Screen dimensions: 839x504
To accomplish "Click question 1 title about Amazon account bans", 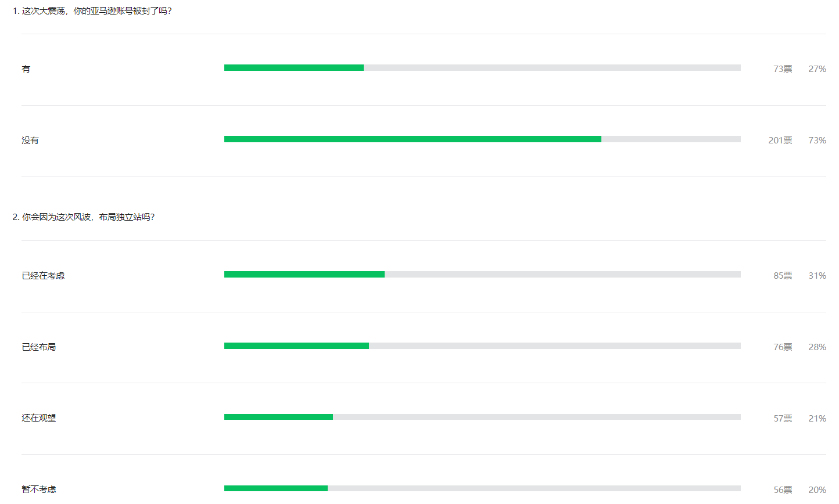I will [x=92, y=11].
